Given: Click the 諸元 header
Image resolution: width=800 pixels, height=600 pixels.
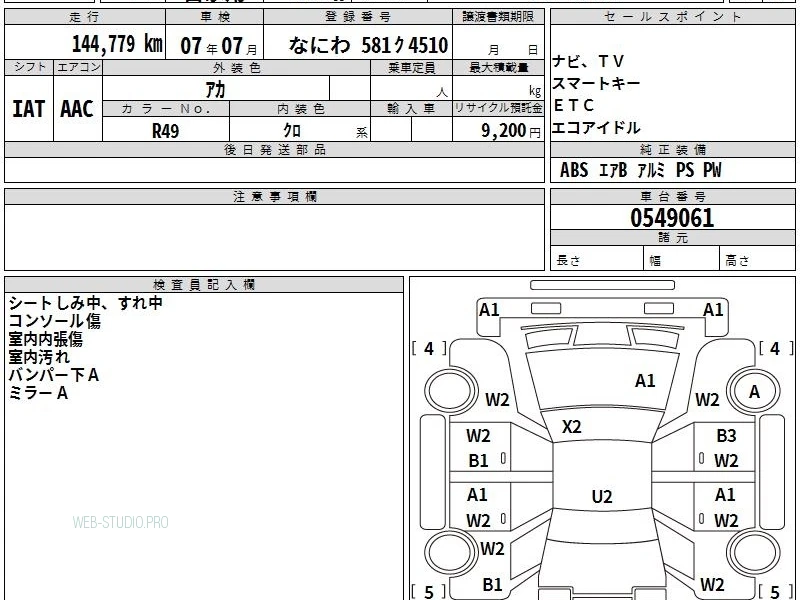Looking at the screenshot, I should coord(672,238).
